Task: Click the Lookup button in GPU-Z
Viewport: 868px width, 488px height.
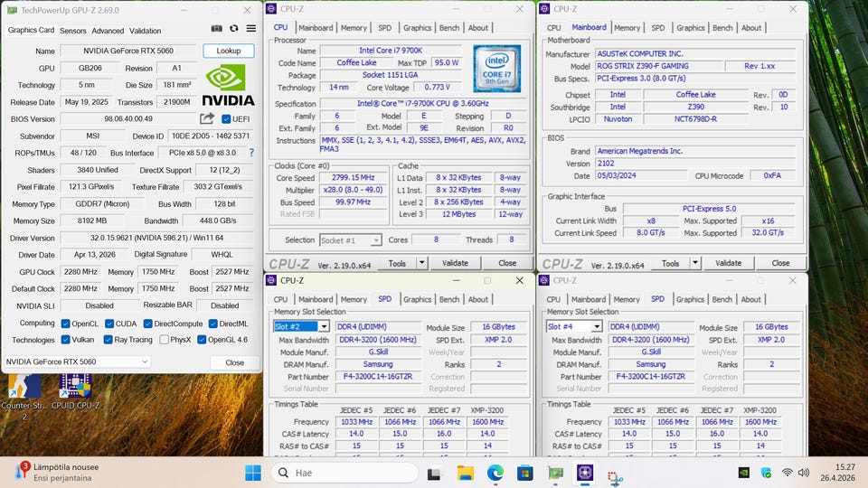Action: 228,52
